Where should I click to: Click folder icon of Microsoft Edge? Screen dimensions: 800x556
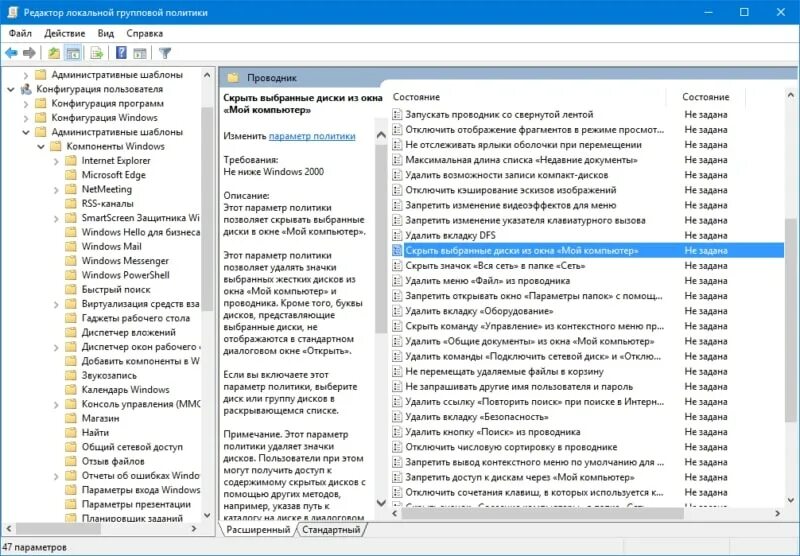pos(71,174)
